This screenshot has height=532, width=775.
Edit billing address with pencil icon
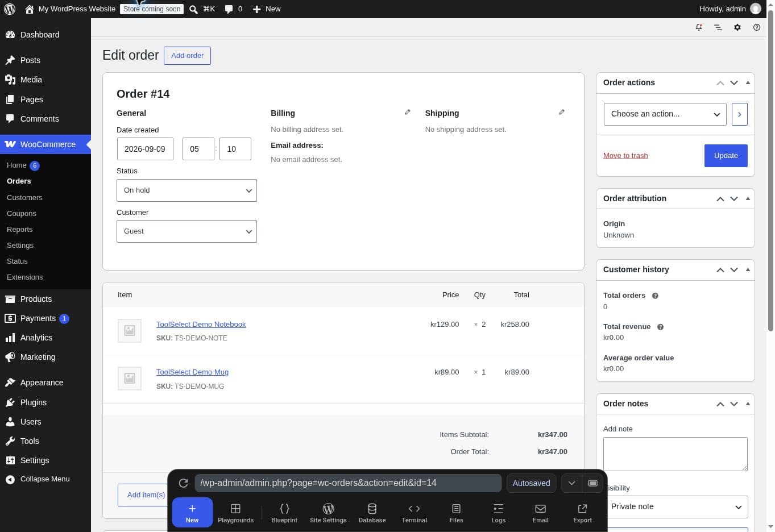407,112
